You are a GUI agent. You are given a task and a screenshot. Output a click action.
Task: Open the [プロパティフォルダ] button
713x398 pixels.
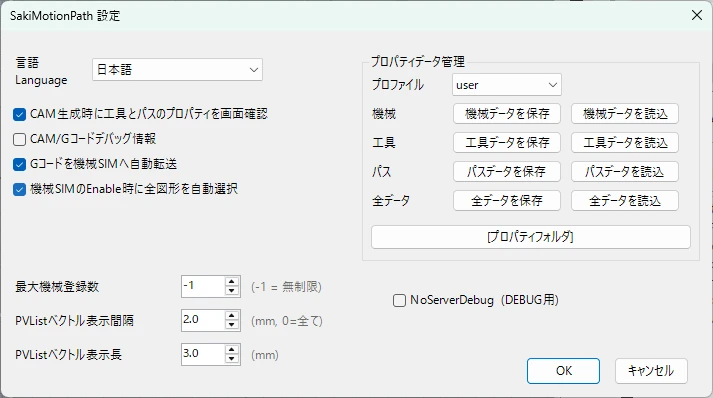pyautogui.click(x=531, y=237)
